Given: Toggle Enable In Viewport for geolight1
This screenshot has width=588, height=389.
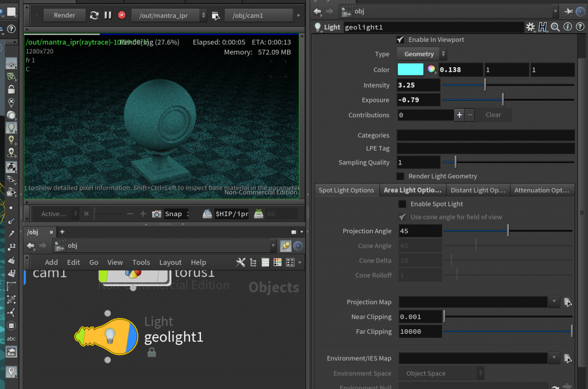Looking at the screenshot, I should tap(400, 40).
